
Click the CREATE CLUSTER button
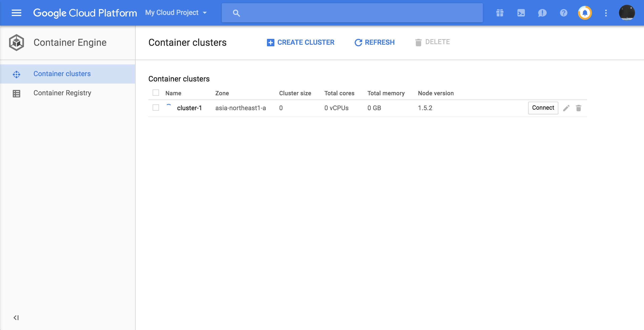pos(300,42)
